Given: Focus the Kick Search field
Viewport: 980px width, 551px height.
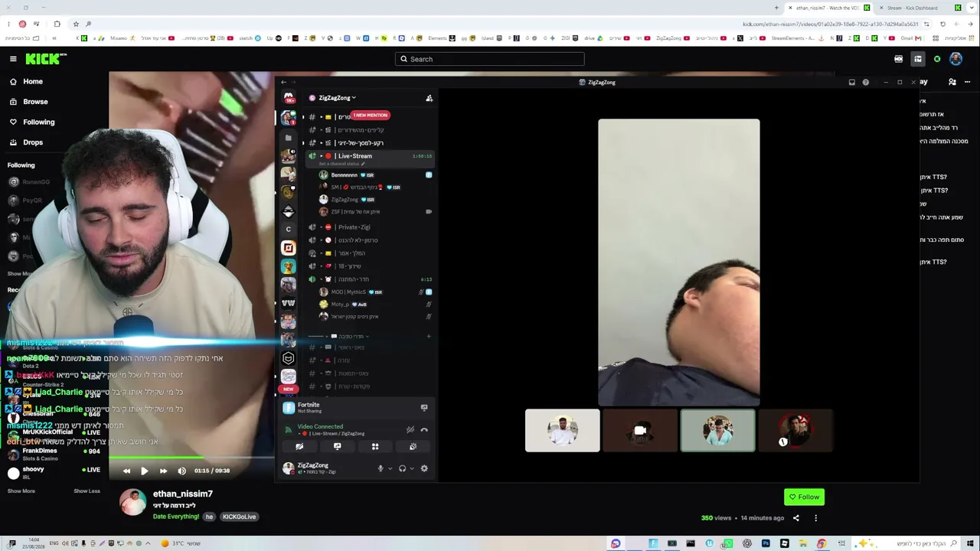Looking at the screenshot, I should click(x=490, y=59).
